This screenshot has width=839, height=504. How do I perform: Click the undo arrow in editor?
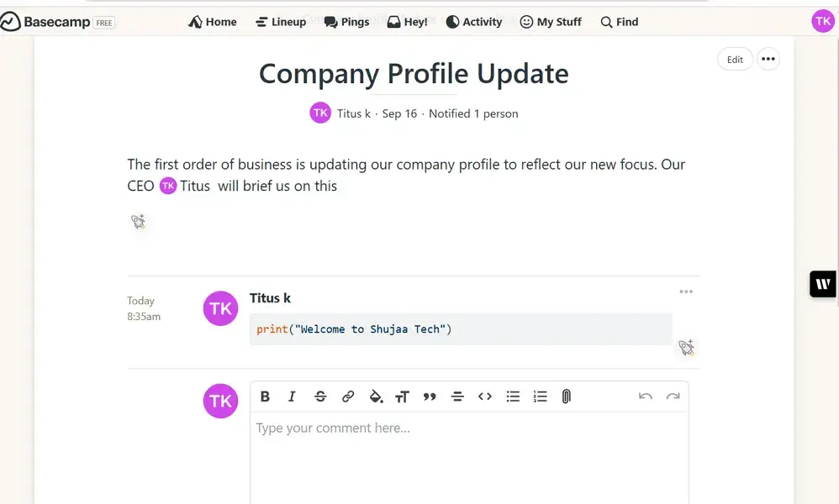(645, 396)
